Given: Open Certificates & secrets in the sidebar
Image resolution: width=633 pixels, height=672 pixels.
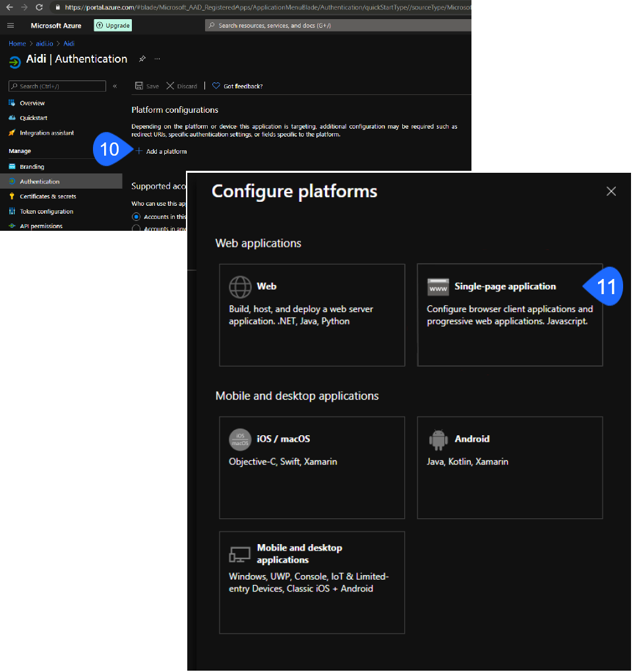Looking at the screenshot, I should 48,197.
